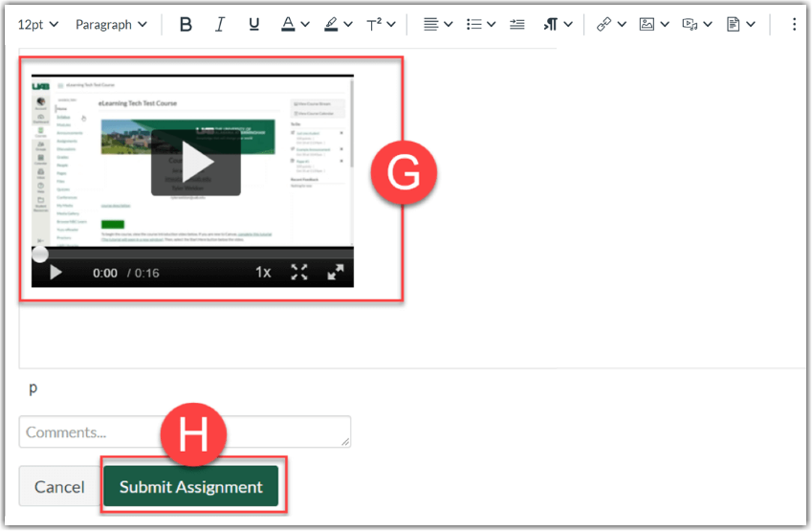Open the three-dot more options menu
Image resolution: width=812 pixels, height=531 pixels.
click(794, 25)
